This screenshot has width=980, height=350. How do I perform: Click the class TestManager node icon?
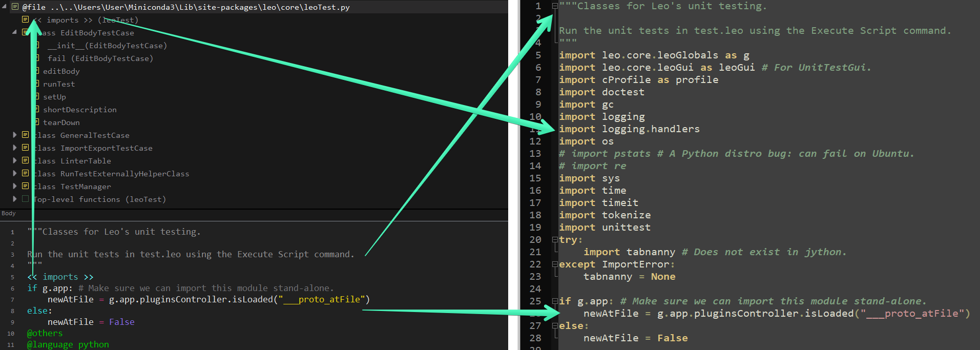tap(25, 186)
